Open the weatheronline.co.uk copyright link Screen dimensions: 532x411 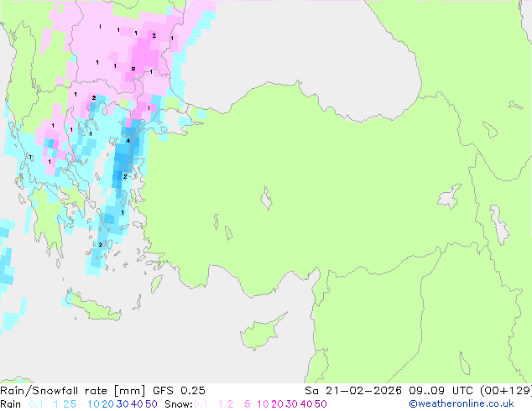pos(462,403)
